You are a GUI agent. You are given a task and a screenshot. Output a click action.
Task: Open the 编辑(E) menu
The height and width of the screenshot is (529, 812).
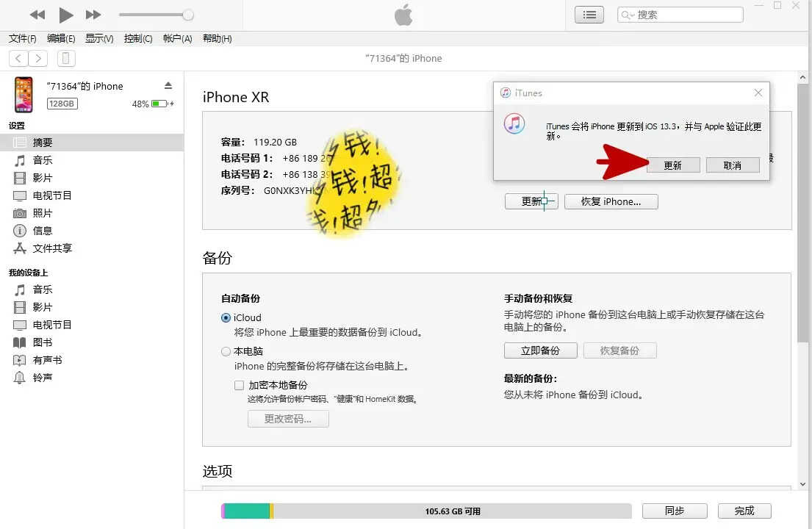61,38
